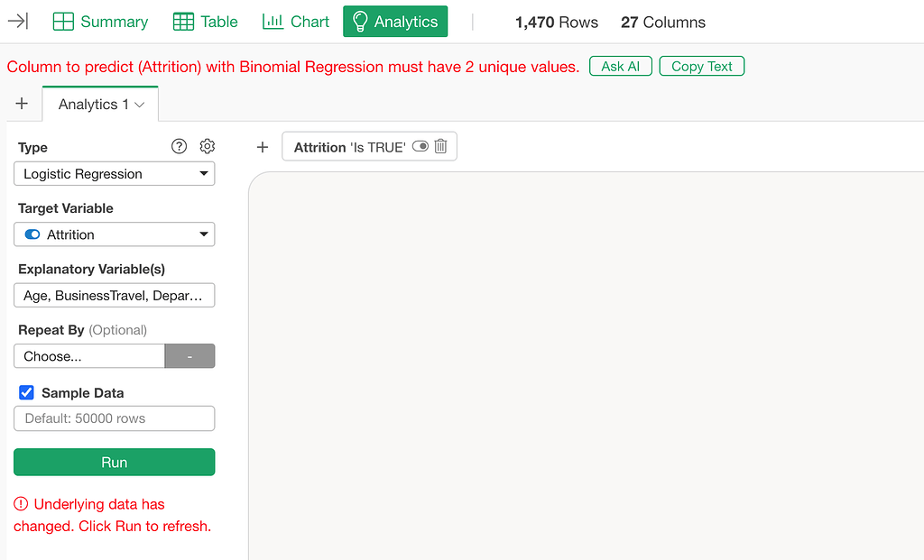This screenshot has width=924, height=560.
Task: Switch to the Chart view
Action: tap(295, 22)
